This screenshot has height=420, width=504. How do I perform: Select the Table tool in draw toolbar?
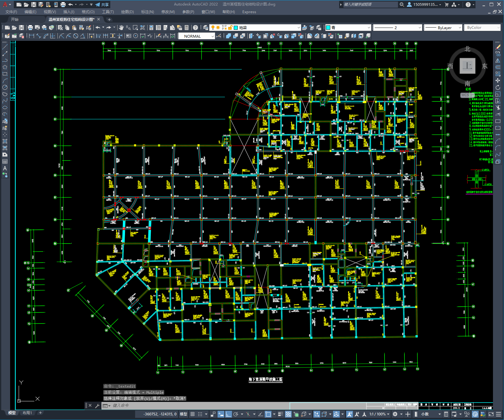[x=5, y=161]
